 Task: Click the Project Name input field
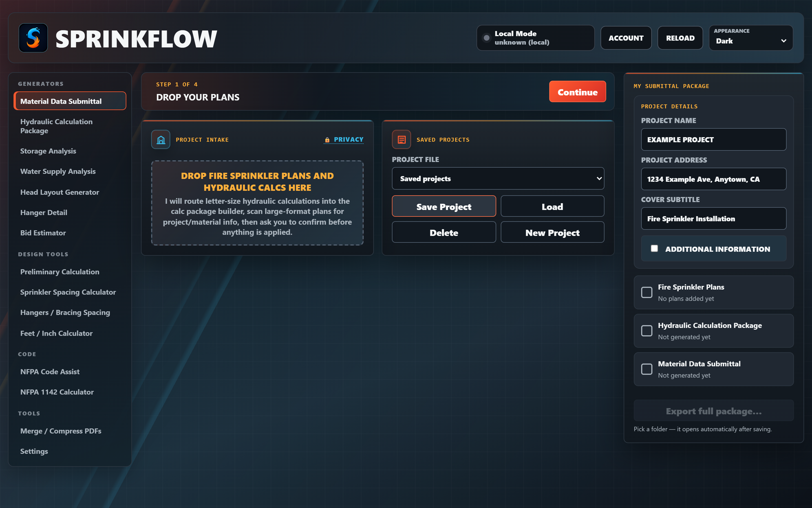point(714,139)
